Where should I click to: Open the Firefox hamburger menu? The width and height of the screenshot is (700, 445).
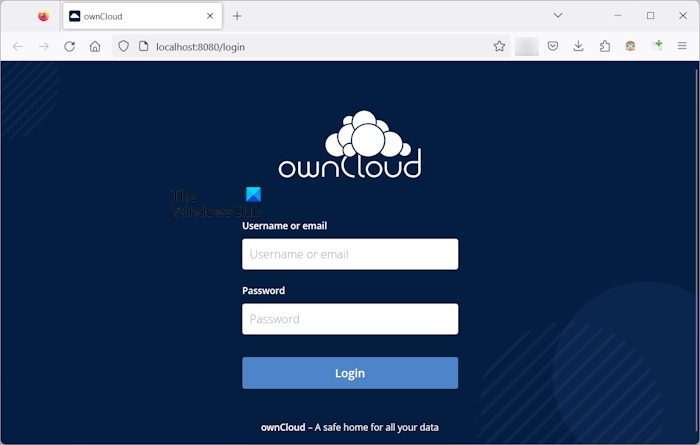[682, 46]
